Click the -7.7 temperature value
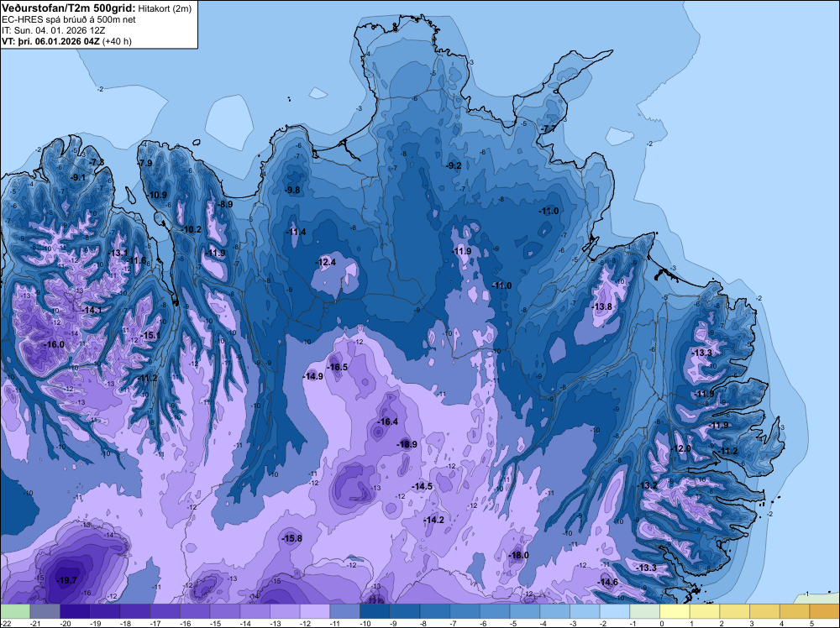The height and width of the screenshot is (628, 840). pos(547,129)
